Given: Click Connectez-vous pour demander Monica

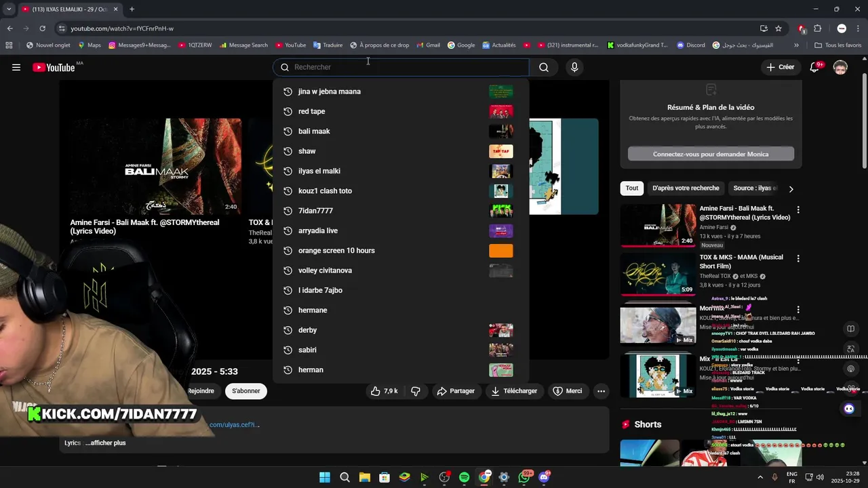Looking at the screenshot, I should 711,154.
